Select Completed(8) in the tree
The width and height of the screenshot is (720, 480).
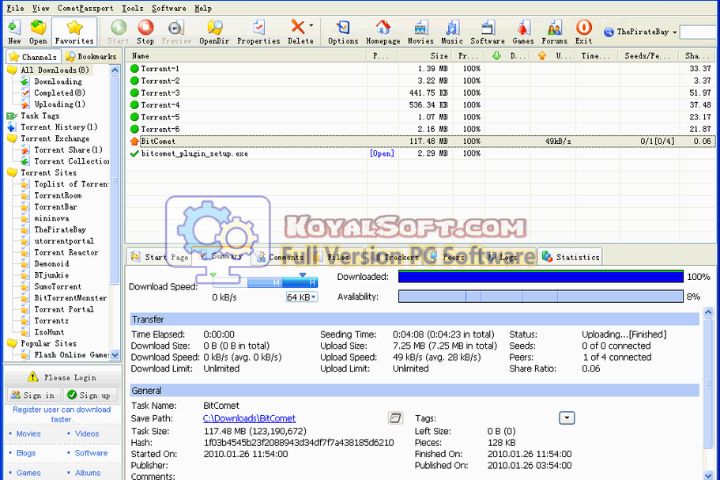click(59, 92)
